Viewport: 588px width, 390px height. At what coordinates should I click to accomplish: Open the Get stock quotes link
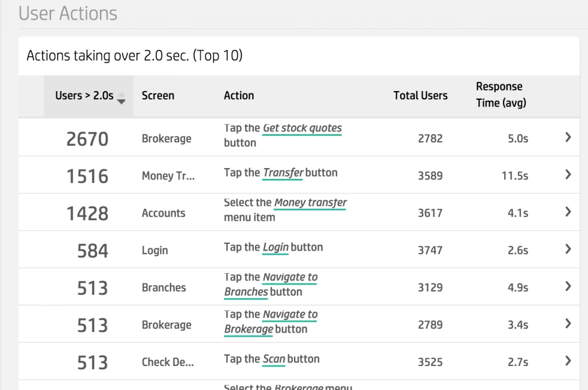point(302,128)
